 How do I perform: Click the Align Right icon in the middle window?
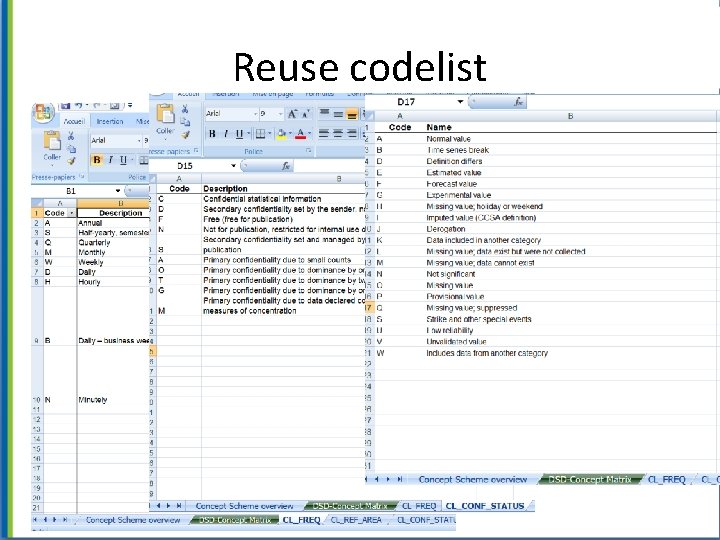point(352,134)
